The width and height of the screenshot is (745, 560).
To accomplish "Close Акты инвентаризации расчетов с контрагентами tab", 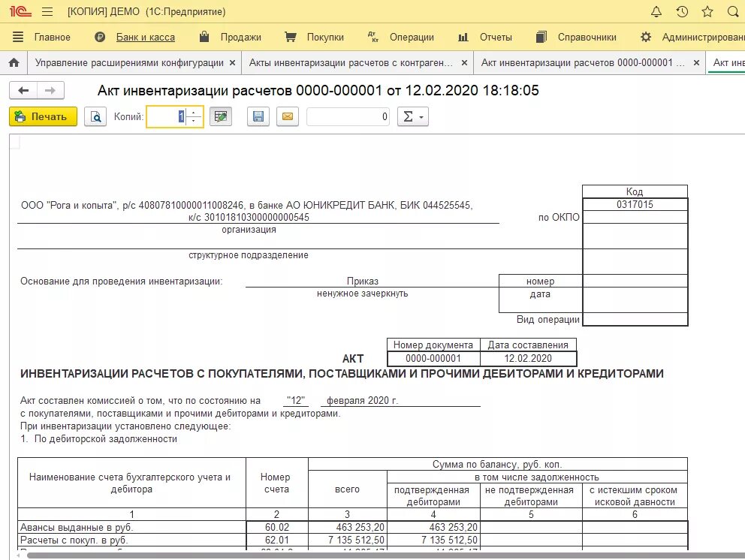I will pos(464,63).
